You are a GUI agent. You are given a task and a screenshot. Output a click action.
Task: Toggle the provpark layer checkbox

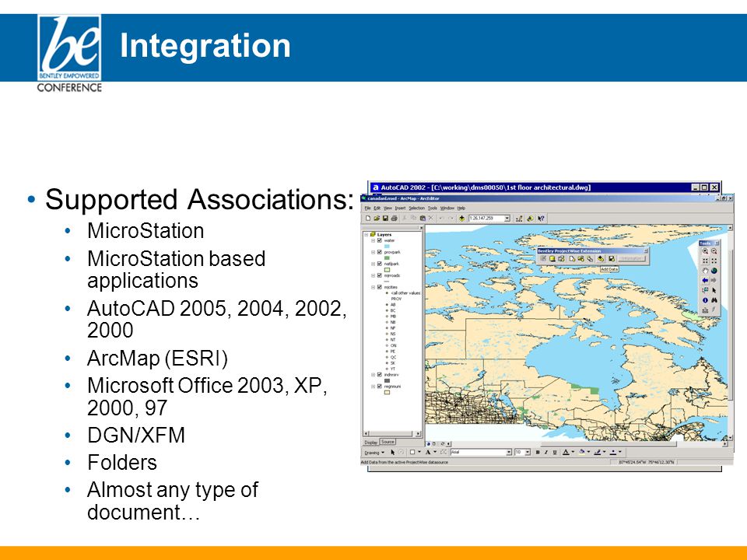pyautogui.click(x=380, y=252)
